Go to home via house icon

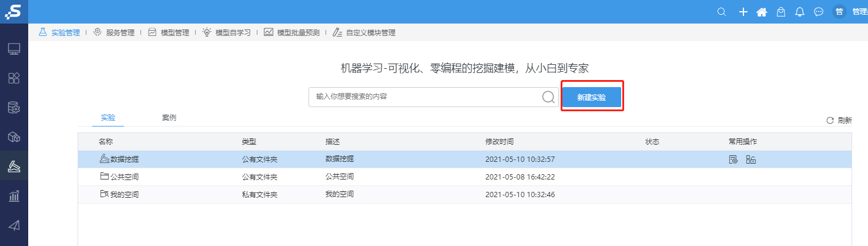762,12
